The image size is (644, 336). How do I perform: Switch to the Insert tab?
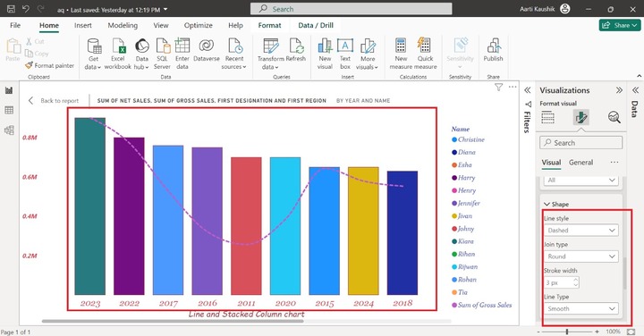point(83,25)
